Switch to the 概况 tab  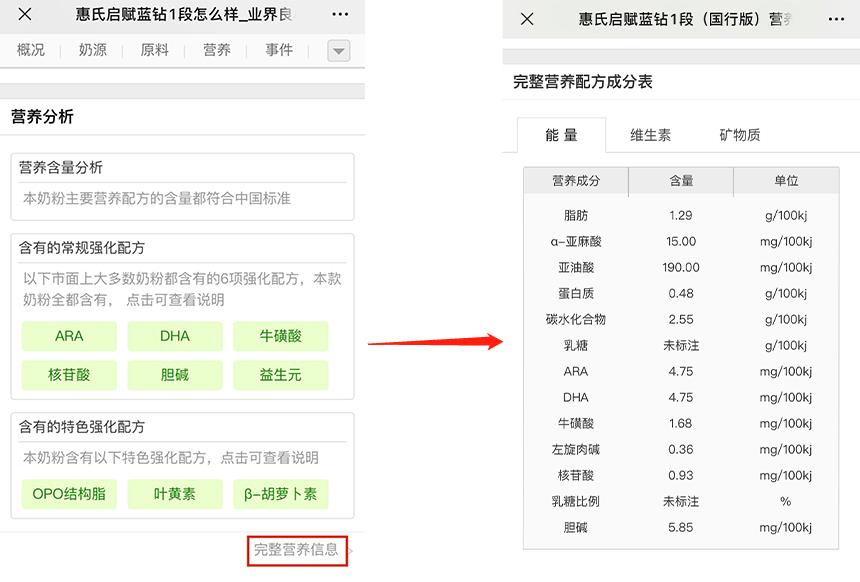[31, 50]
